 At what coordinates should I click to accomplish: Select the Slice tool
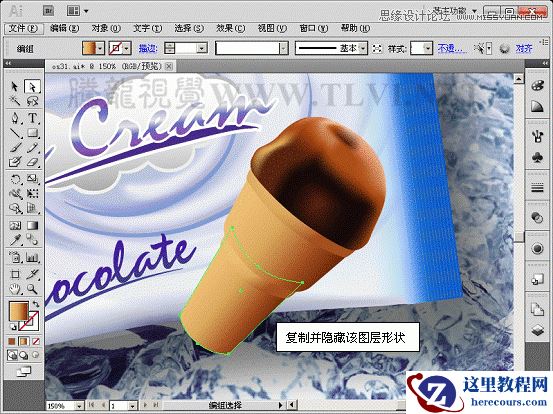pyautogui.click(x=32, y=274)
